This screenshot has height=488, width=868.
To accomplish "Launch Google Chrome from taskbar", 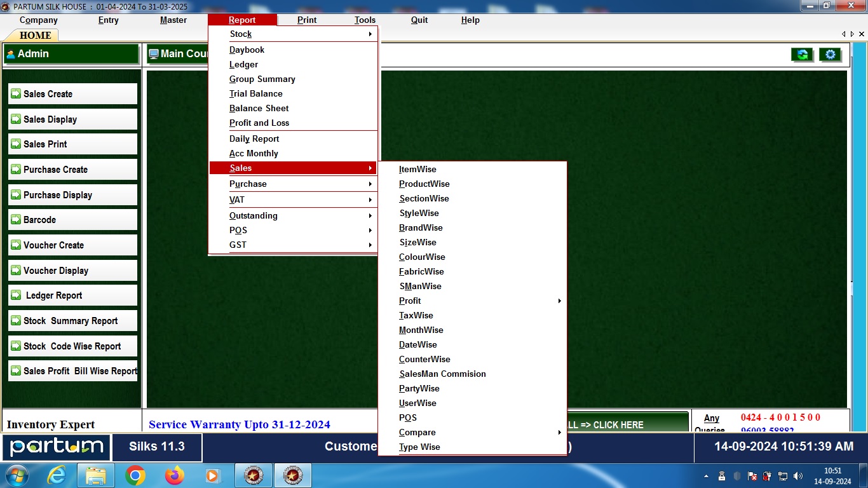I will (x=135, y=475).
